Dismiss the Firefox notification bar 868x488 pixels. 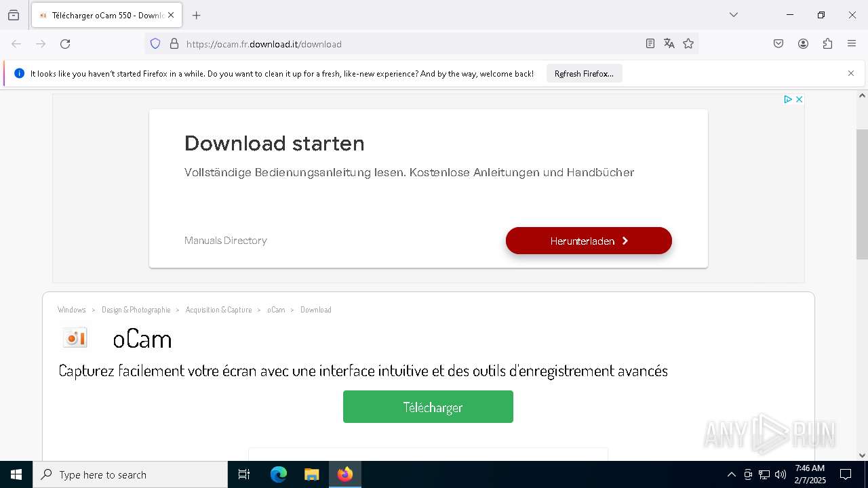(851, 73)
